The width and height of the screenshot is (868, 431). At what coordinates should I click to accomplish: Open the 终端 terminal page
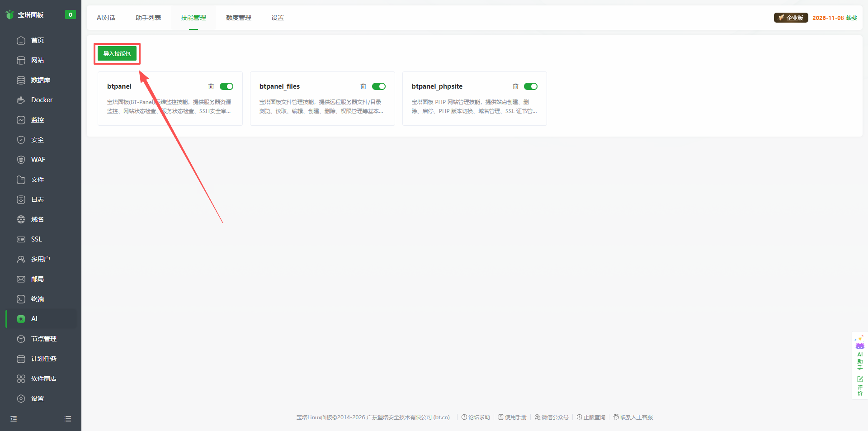click(38, 298)
